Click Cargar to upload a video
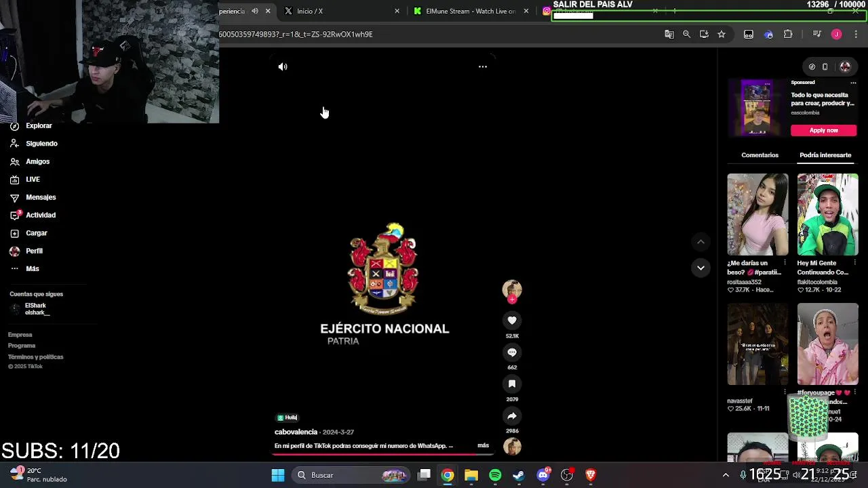This screenshot has width=868, height=488. [x=28, y=233]
